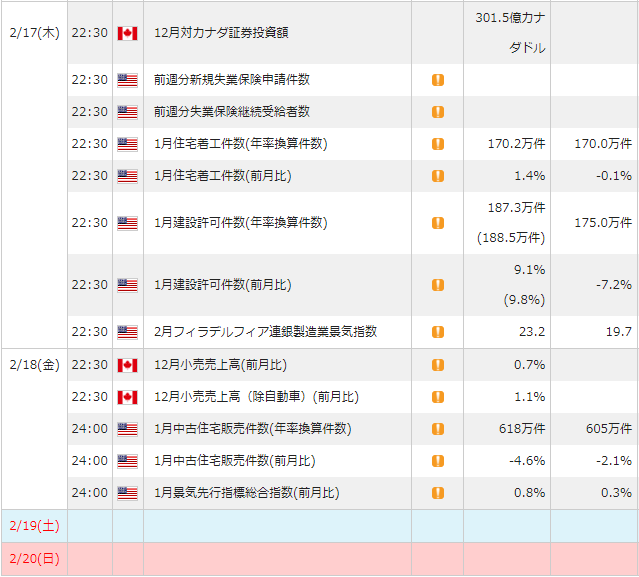Screen dimensions: 639x577
Task: Select the 2/19(土) date cell
Action: 35,526
